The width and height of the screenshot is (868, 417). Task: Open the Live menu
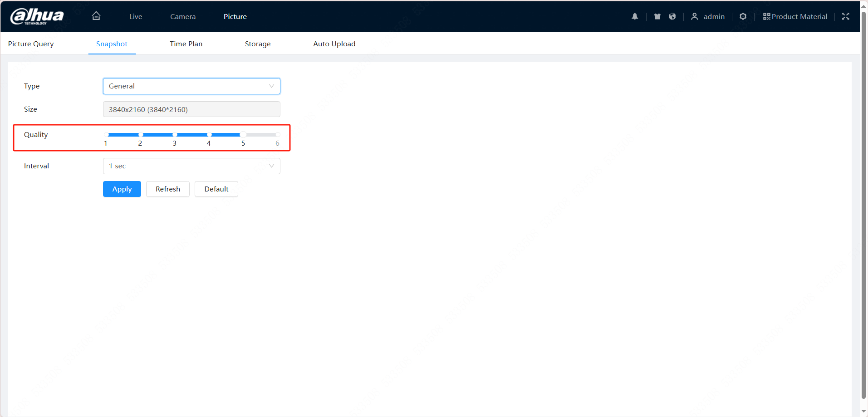136,17
